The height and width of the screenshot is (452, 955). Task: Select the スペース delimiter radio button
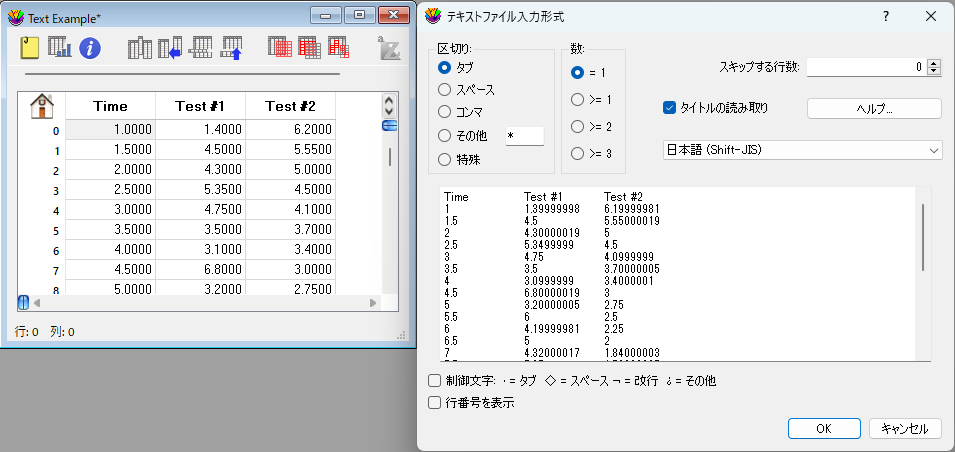click(445, 90)
